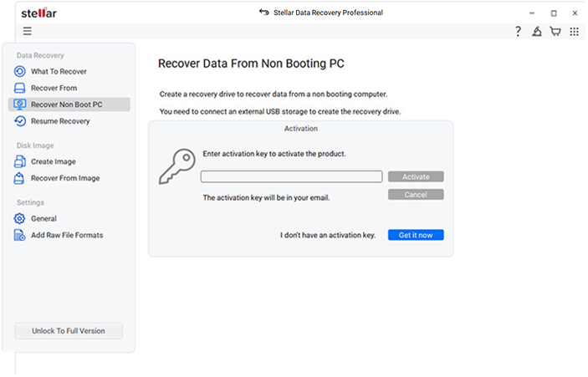Click Unlock To Full Version button
Viewport: 588px width, 377px height.
pyautogui.click(x=69, y=331)
